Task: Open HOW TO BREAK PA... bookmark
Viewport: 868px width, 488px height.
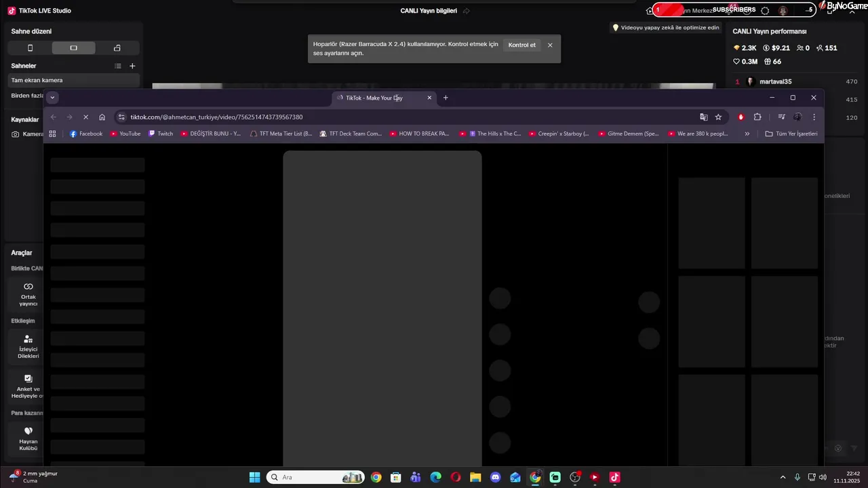Action: (420, 134)
